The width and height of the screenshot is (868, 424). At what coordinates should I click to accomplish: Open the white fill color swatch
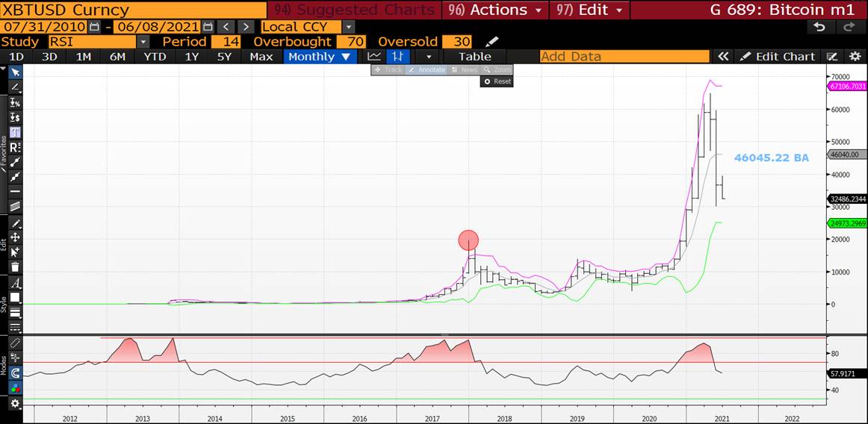[16, 298]
